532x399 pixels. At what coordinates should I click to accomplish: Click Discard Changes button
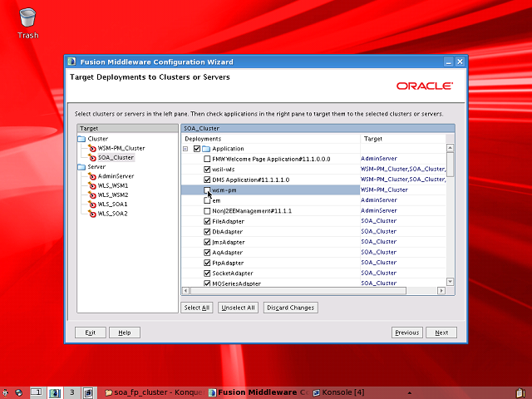point(291,308)
